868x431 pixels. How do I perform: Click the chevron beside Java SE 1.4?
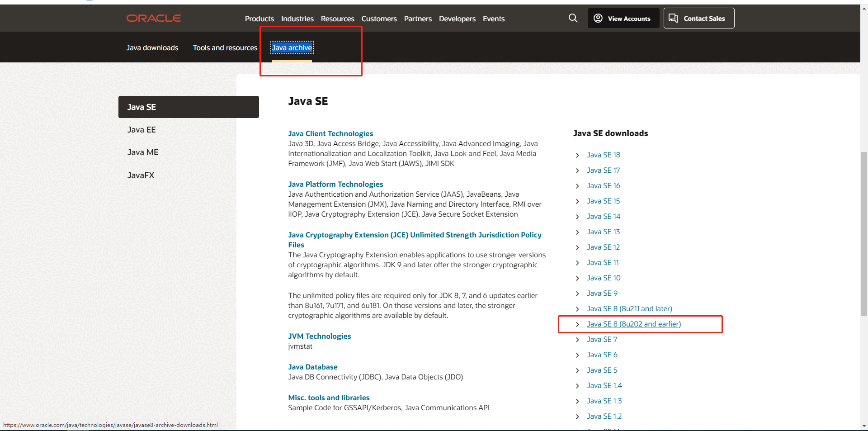click(577, 386)
